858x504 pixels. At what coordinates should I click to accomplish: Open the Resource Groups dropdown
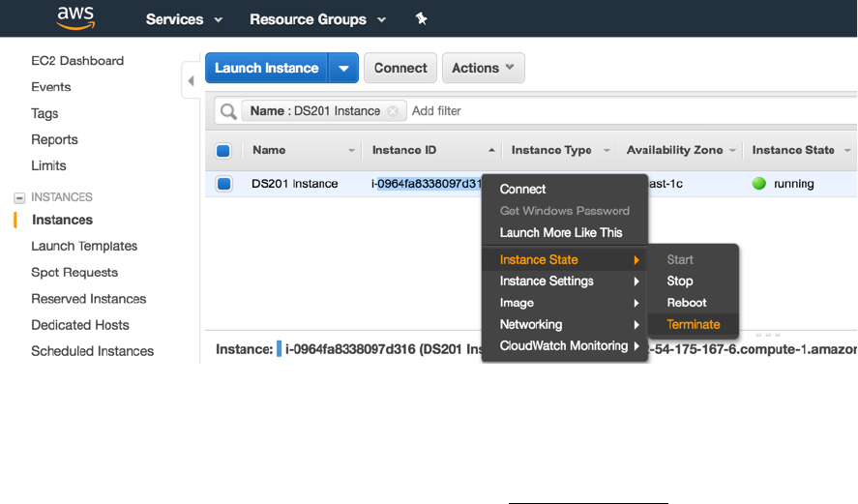click(317, 19)
